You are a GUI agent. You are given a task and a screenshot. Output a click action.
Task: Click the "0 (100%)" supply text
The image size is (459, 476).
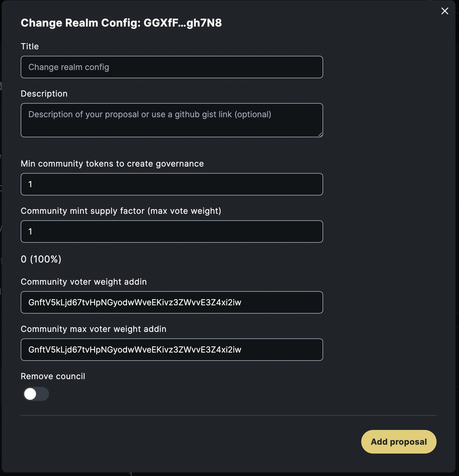[41, 259]
